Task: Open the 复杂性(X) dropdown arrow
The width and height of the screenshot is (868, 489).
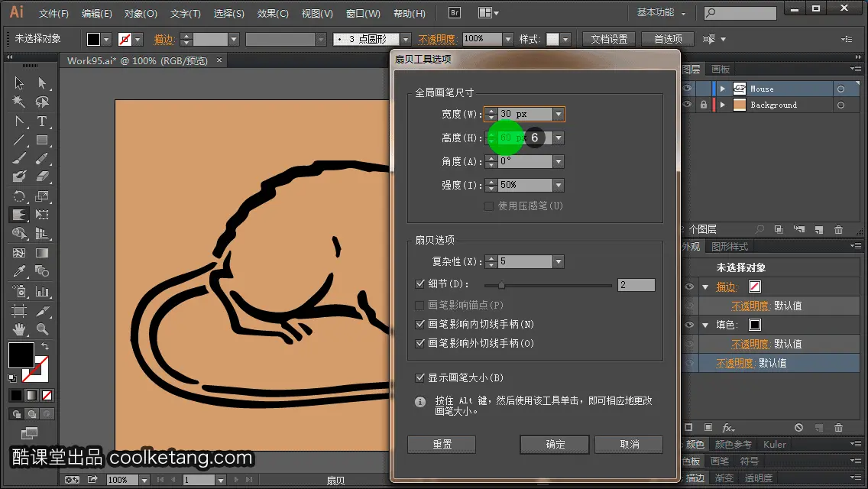Action: pos(558,261)
